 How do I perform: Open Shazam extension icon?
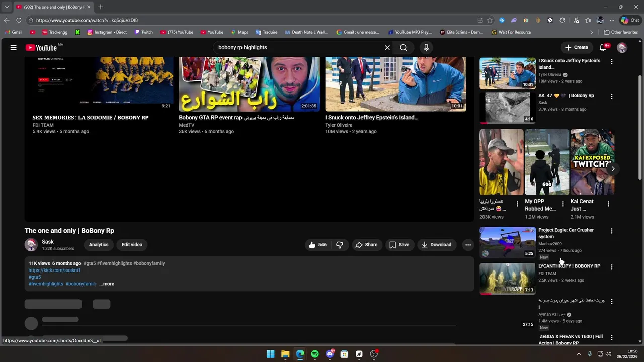tap(502, 20)
